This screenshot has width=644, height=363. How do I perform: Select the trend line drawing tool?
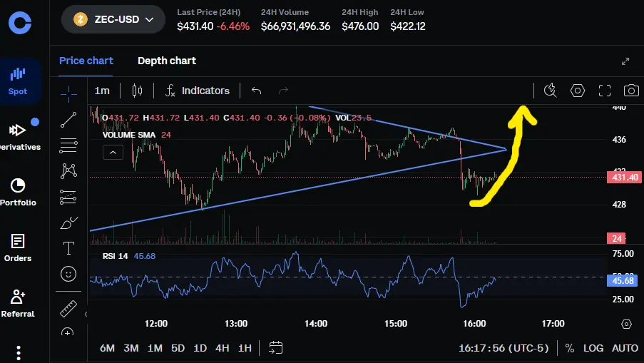(x=68, y=120)
